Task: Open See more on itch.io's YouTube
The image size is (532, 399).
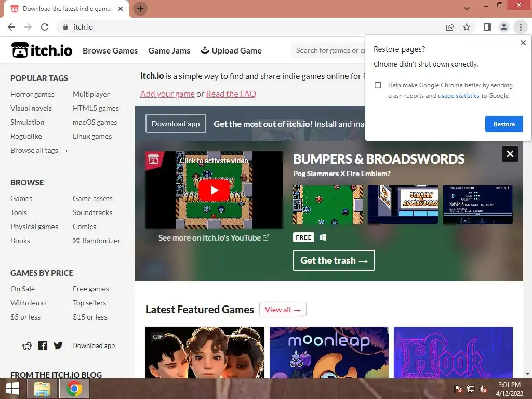Action: pos(214,238)
